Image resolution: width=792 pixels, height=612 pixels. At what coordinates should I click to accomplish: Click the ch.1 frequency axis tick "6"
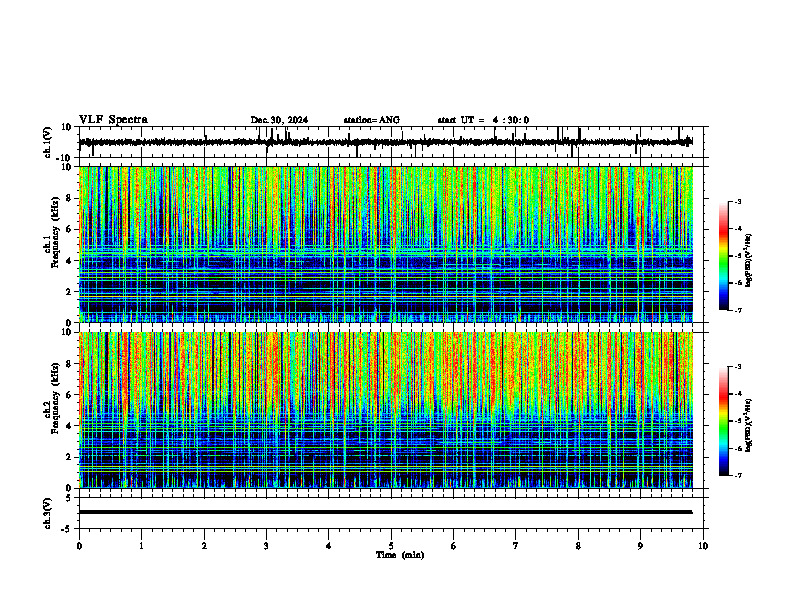69,229
